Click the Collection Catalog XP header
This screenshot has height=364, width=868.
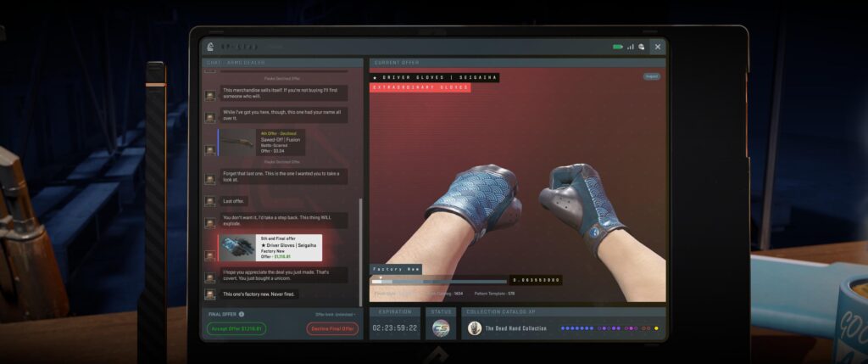click(564, 312)
